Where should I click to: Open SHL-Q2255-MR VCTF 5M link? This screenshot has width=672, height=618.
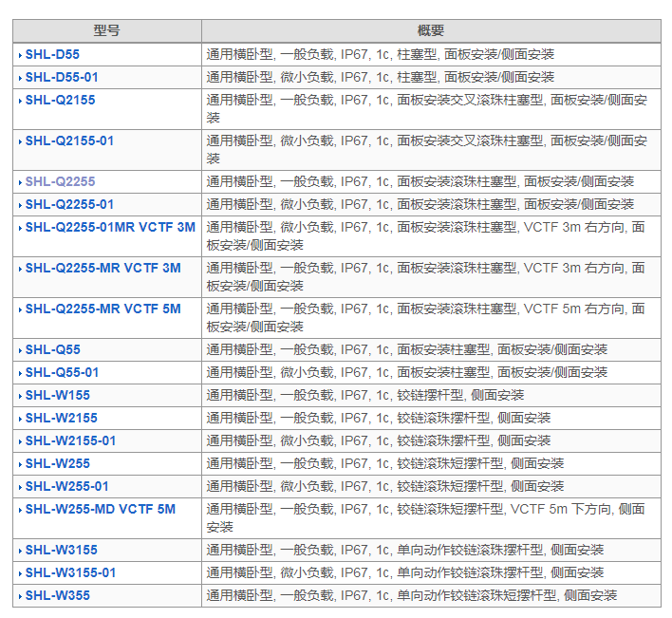tap(103, 309)
